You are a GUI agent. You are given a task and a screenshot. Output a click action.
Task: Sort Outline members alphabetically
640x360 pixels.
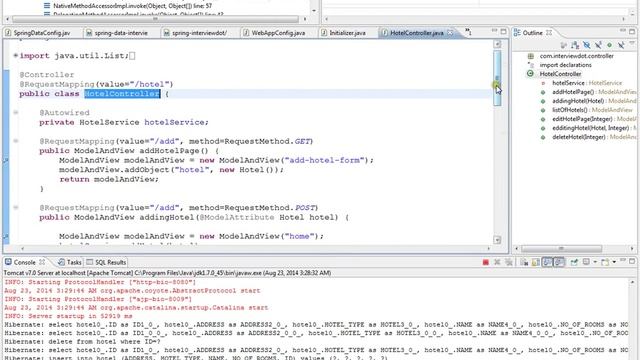pos(575,45)
